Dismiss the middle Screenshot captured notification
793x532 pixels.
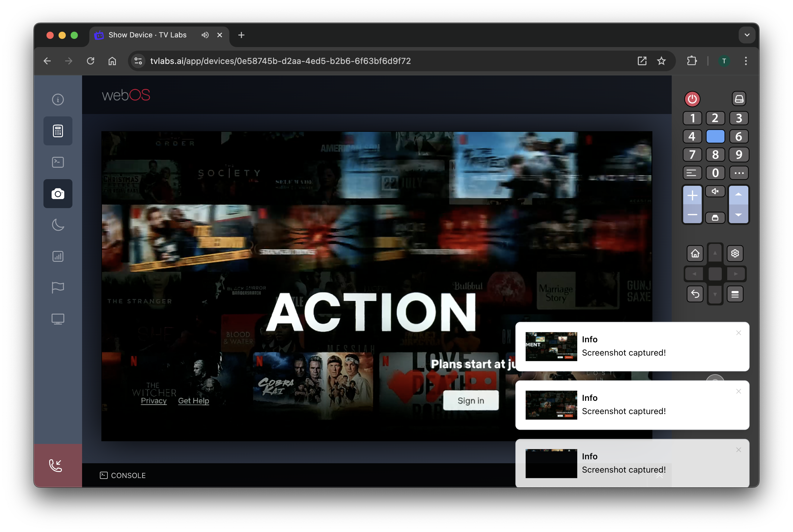(738, 391)
